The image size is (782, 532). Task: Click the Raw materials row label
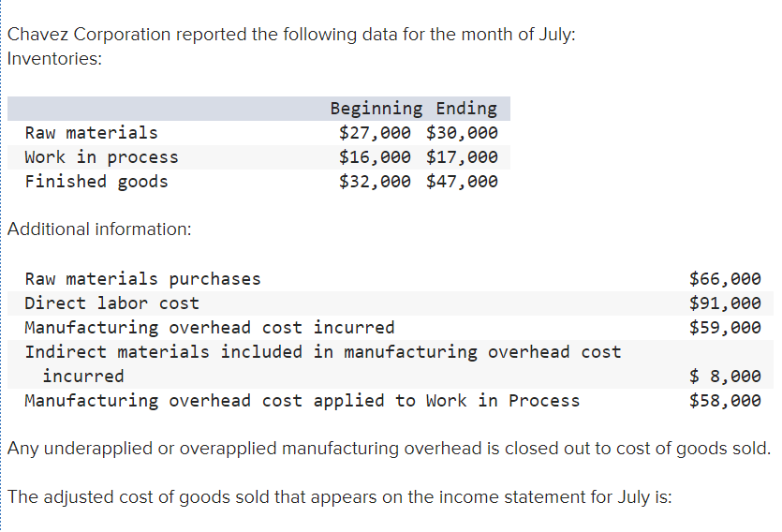[x=92, y=133]
